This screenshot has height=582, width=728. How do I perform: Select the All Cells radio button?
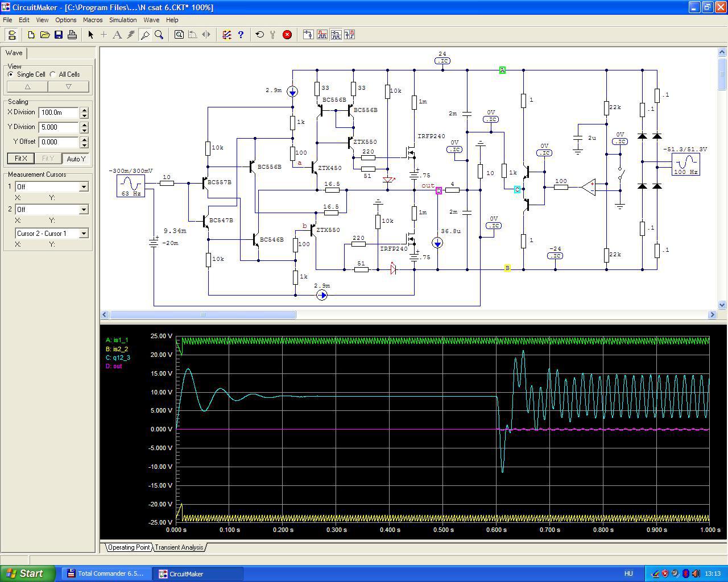click(53, 74)
